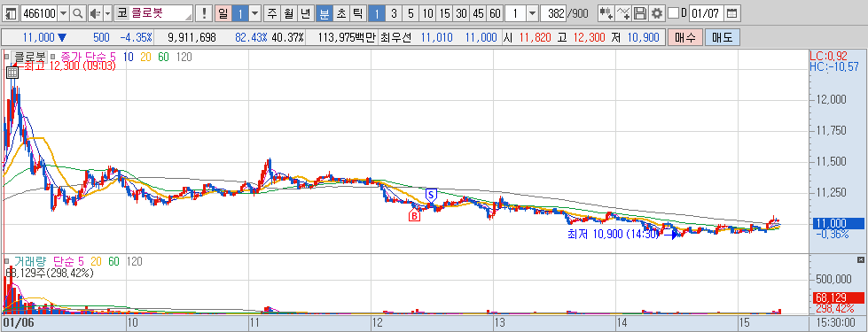The image size is (868, 332).
Task: Click the chart window icon before code 466100
Action: [11, 13]
